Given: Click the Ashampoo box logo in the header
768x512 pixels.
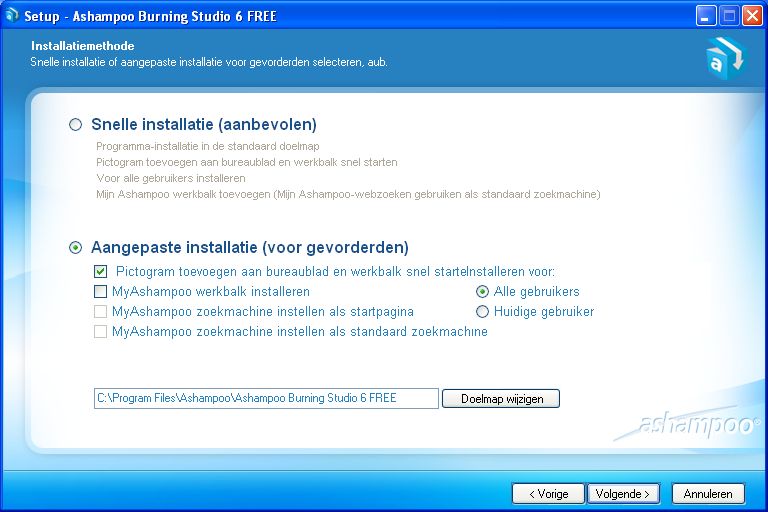Looking at the screenshot, I should click(x=723, y=56).
